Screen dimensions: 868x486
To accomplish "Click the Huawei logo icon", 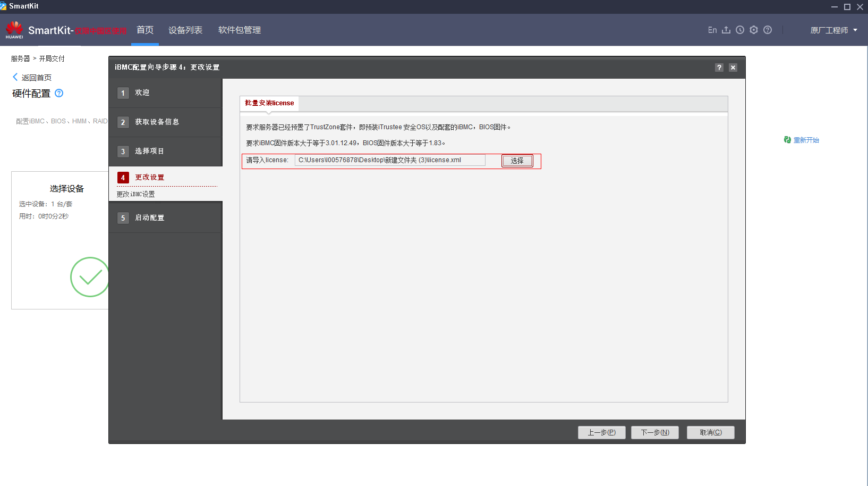I will 14,30.
